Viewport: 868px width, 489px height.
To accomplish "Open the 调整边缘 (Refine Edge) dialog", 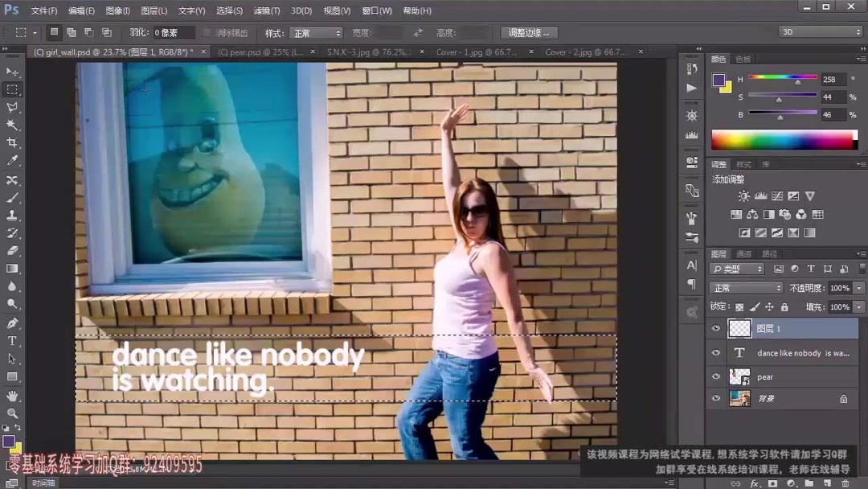I will point(528,32).
